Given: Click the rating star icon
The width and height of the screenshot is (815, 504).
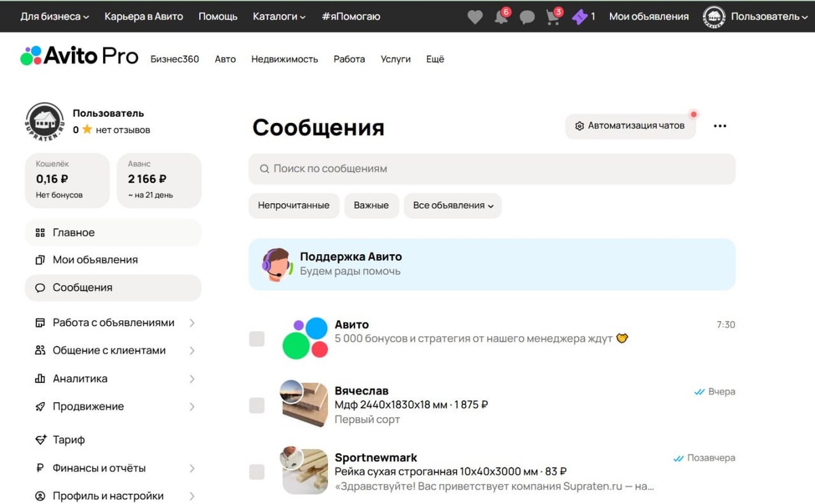Looking at the screenshot, I should click(x=87, y=129).
